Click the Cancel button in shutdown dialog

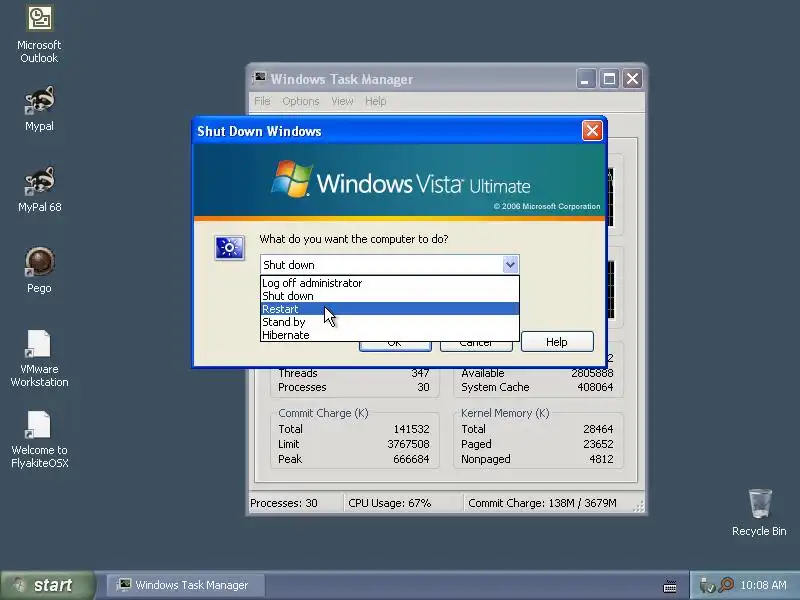476,346
